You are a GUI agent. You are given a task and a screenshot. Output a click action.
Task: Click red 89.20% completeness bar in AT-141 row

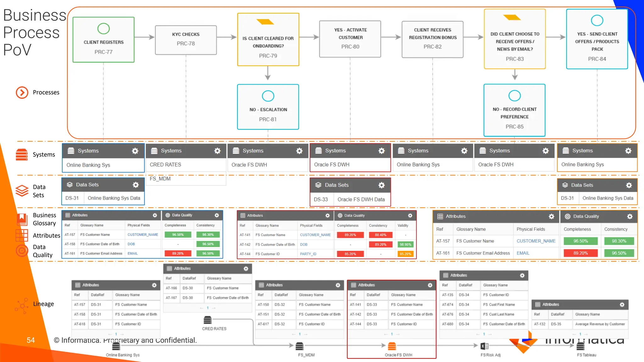350,235
